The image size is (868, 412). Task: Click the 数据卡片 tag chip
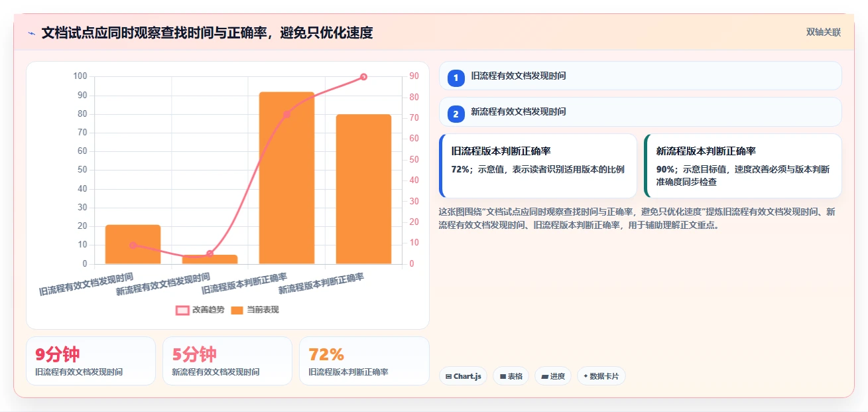(601, 376)
